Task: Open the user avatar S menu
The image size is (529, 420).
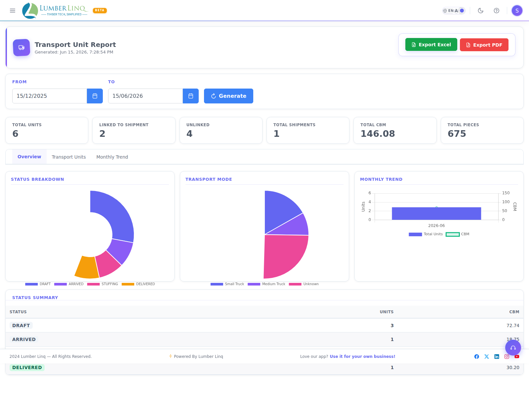Action: tap(517, 11)
